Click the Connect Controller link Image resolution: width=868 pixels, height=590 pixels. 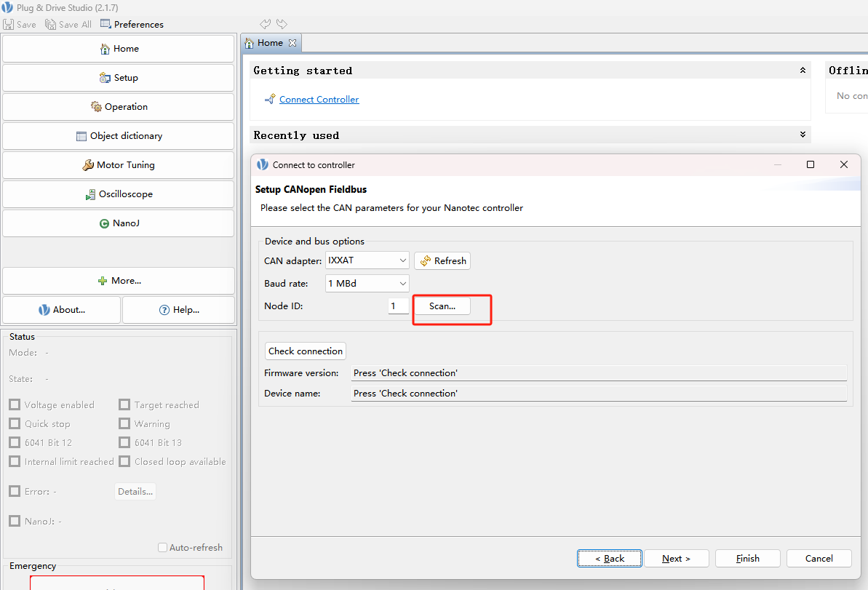[319, 100]
